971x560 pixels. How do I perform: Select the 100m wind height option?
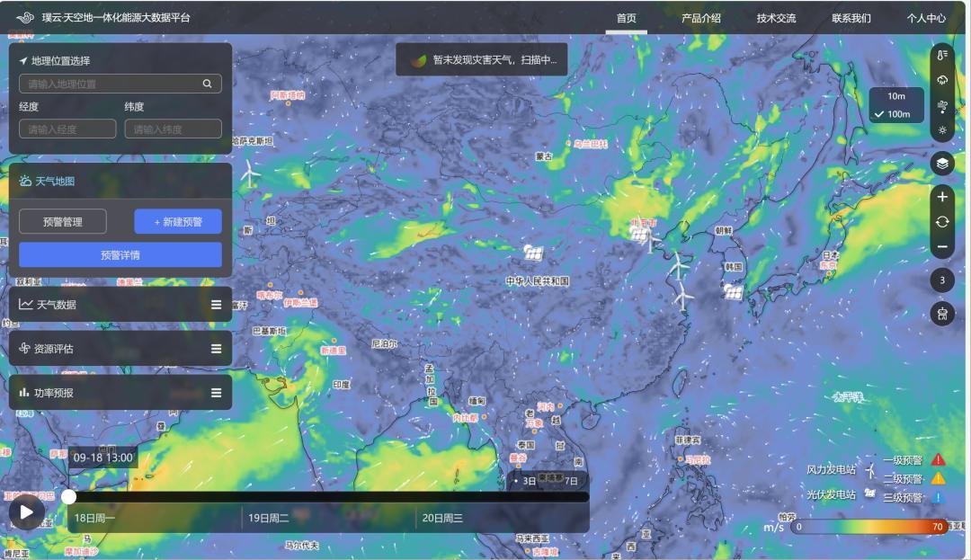(x=898, y=114)
